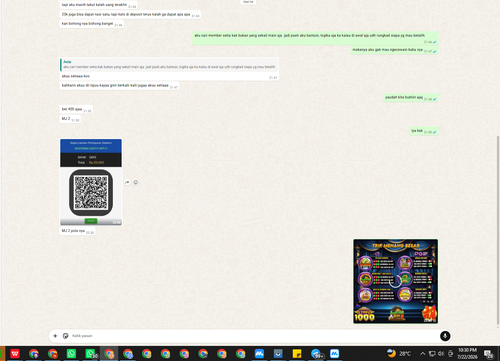Open Telegram with 99+ badge in taskbar
This screenshot has width=500, height=361.
[x=316, y=353]
